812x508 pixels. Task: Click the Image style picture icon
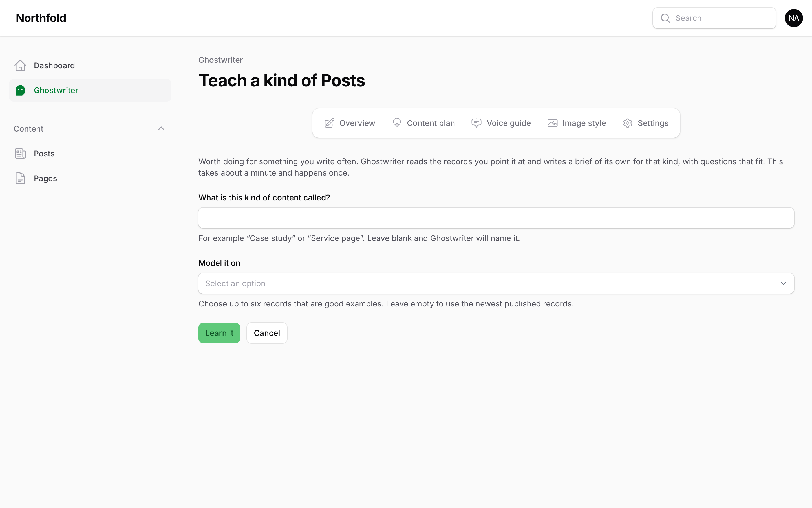tap(552, 123)
